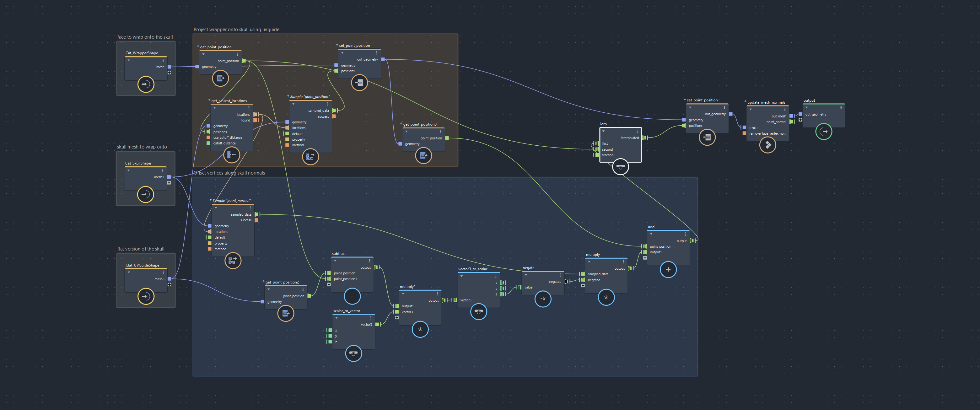Click the sampled_data output port of Sample "point_normal"
Screen dimensions: 980x410
[256, 214]
